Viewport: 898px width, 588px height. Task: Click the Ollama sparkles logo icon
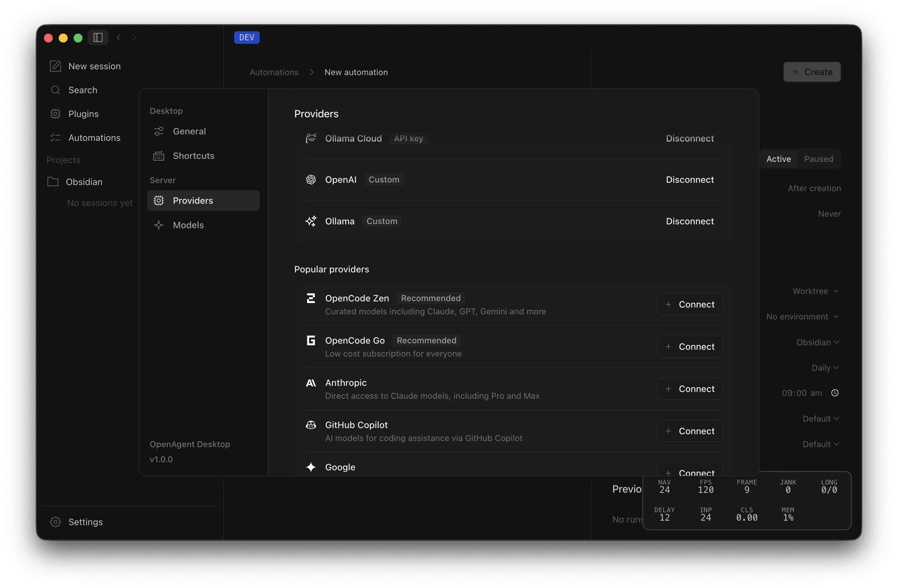[311, 221]
